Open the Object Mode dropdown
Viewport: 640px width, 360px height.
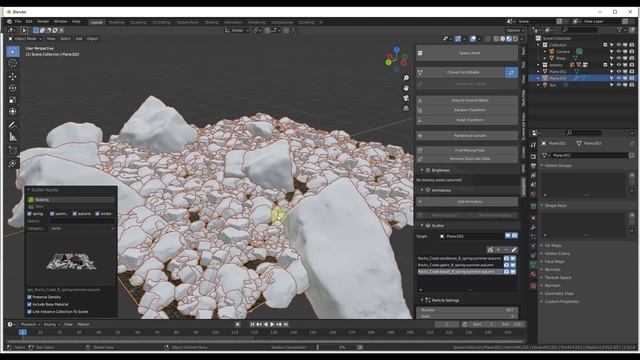click(25, 38)
